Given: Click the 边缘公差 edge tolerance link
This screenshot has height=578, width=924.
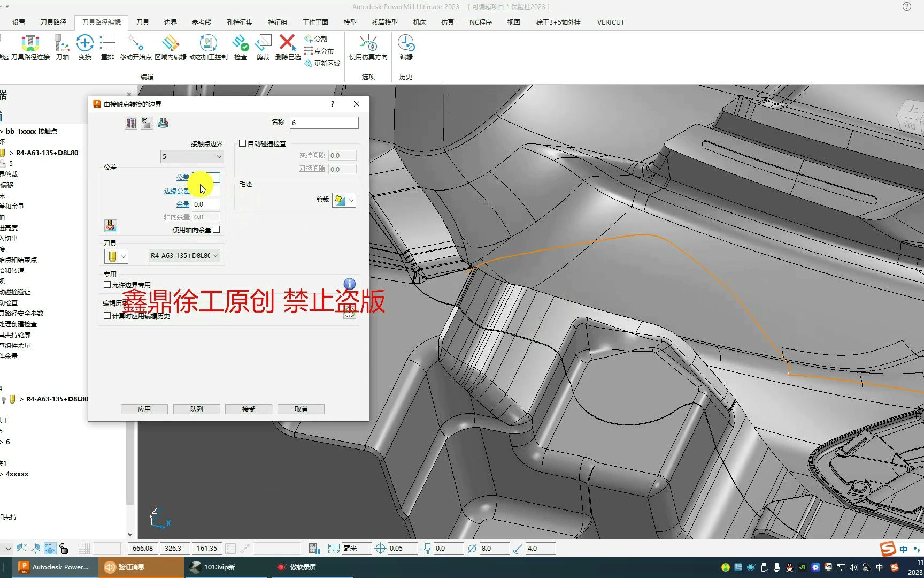Looking at the screenshot, I should 176,191.
